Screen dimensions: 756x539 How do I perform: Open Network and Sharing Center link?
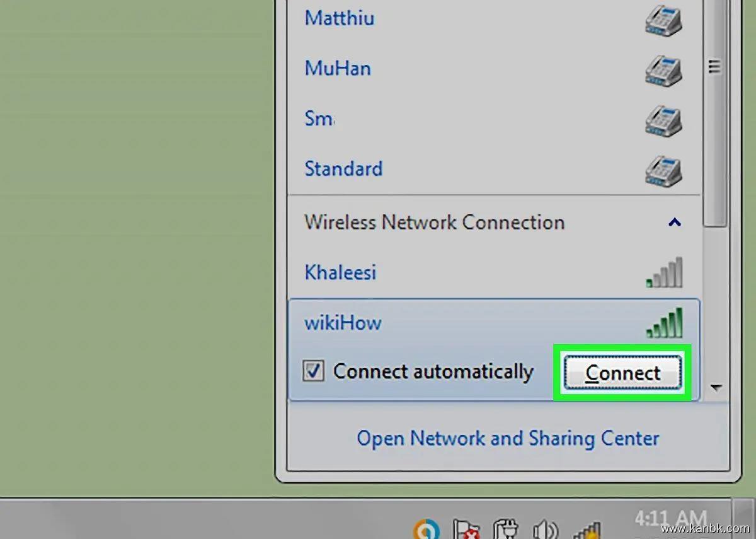point(508,438)
